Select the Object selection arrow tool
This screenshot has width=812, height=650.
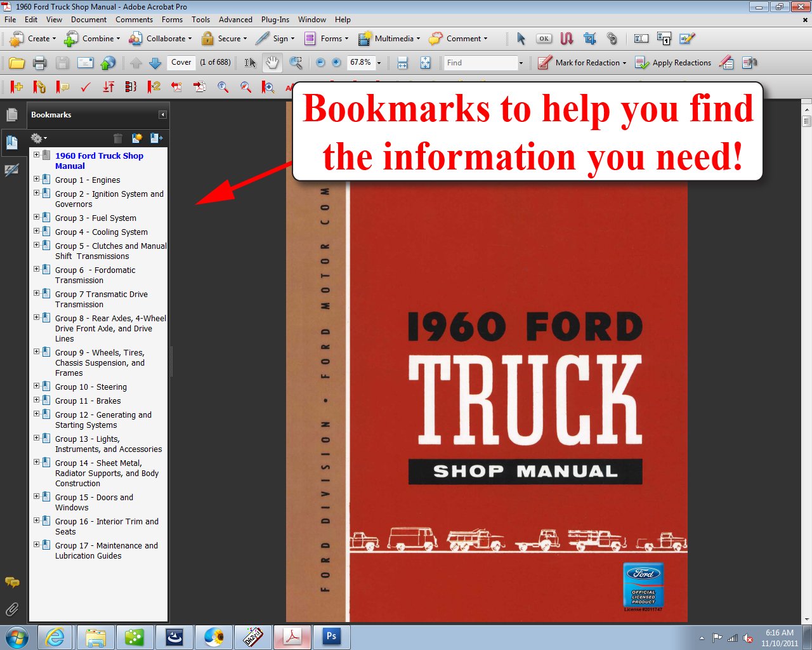coord(521,39)
